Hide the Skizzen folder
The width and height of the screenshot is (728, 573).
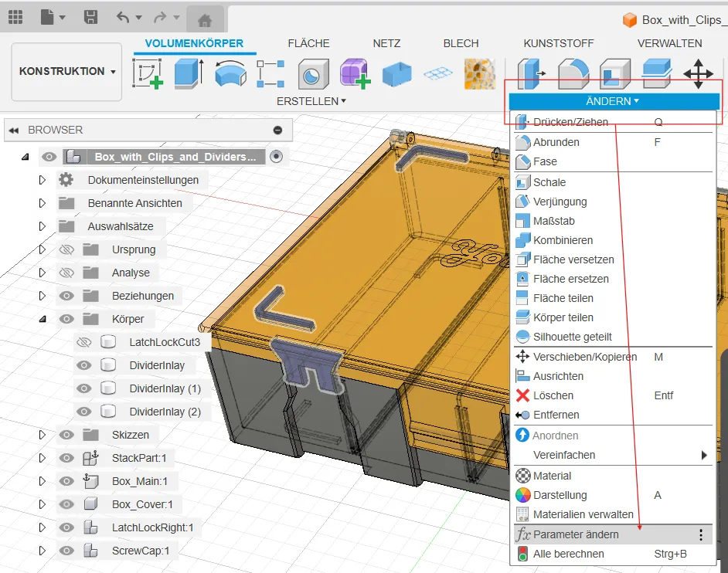tap(66, 435)
